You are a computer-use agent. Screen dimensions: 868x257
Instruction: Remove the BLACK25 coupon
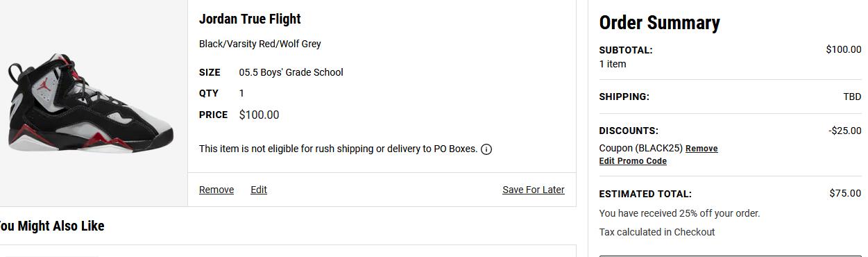coord(701,149)
